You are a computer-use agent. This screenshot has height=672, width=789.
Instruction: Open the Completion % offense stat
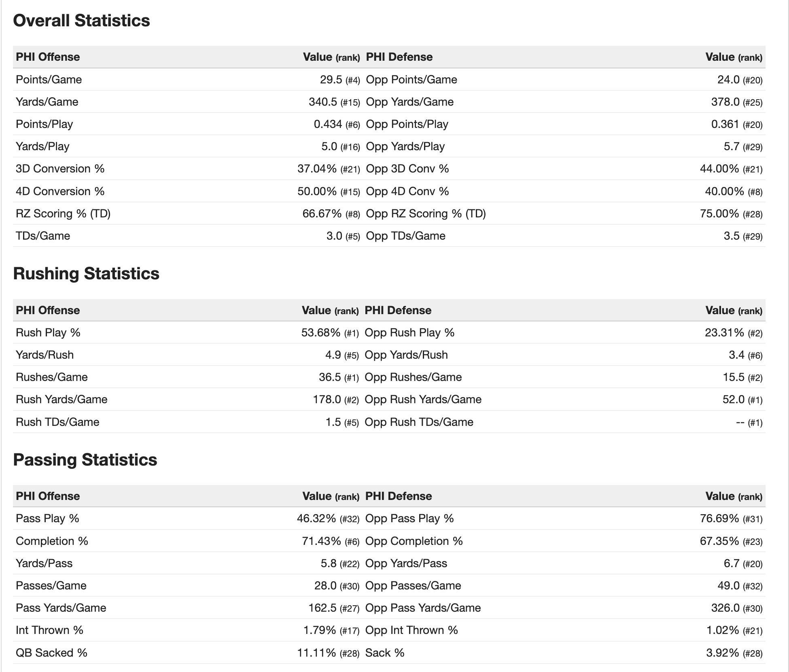pos(52,541)
